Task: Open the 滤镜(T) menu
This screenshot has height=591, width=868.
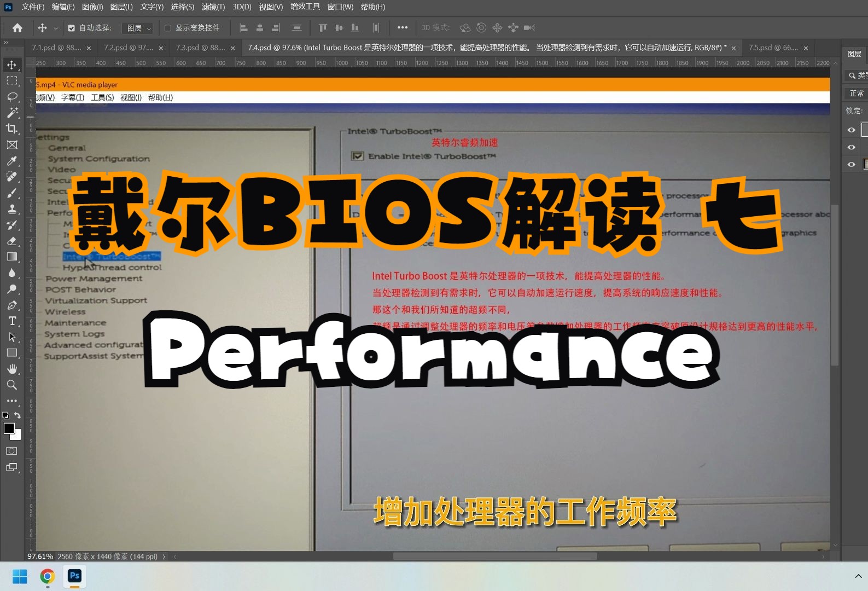Action: pyautogui.click(x=213, y=7)
